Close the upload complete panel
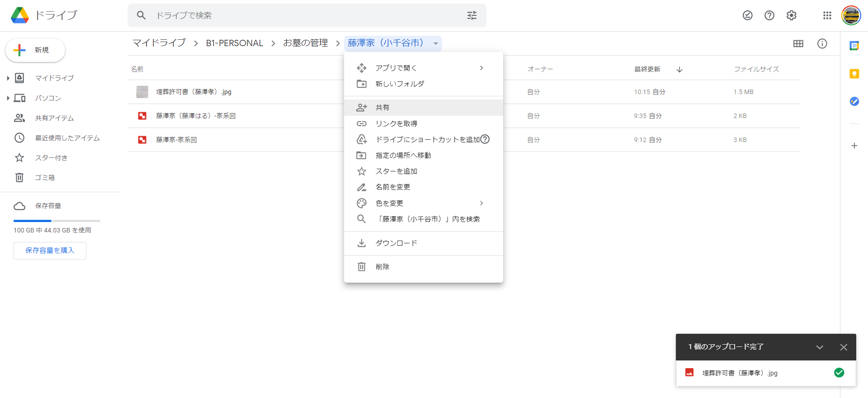This screenshot has height=398, width=868. 844,347
